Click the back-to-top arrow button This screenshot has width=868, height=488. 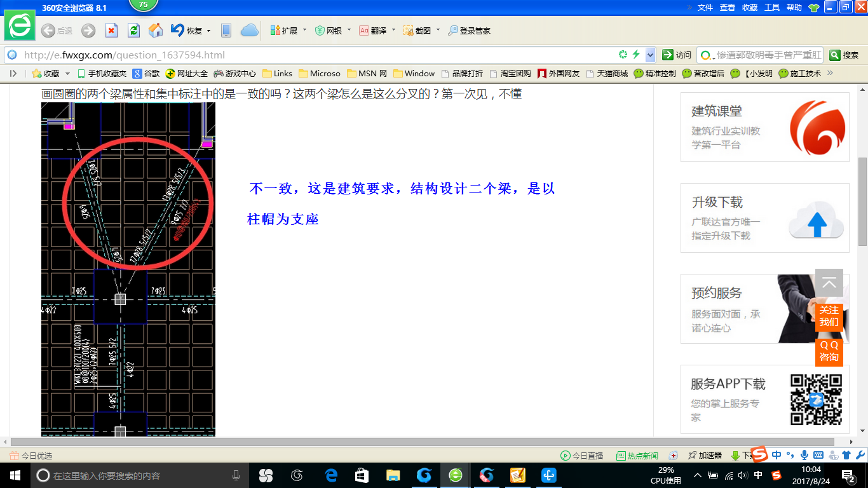tap(829, 283)
